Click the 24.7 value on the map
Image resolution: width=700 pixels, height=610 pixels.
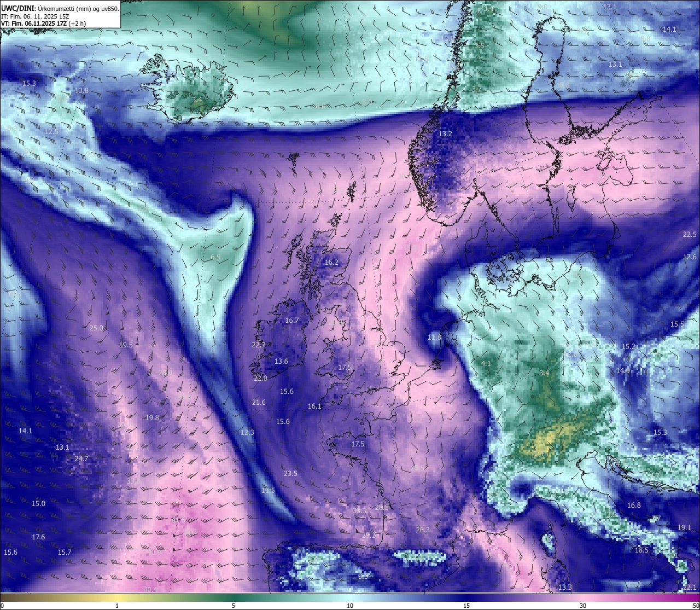[81, 459]
